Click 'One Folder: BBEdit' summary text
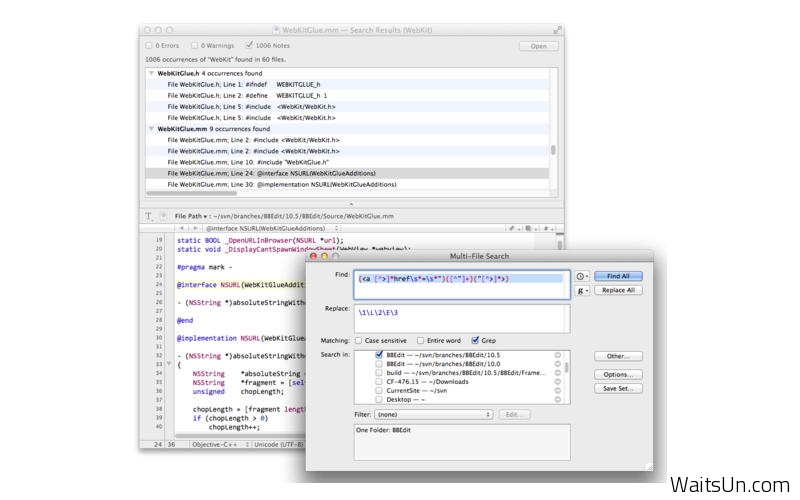Image resolution: width=800 pixels, height=500 pixels. [x=383, y=430]
